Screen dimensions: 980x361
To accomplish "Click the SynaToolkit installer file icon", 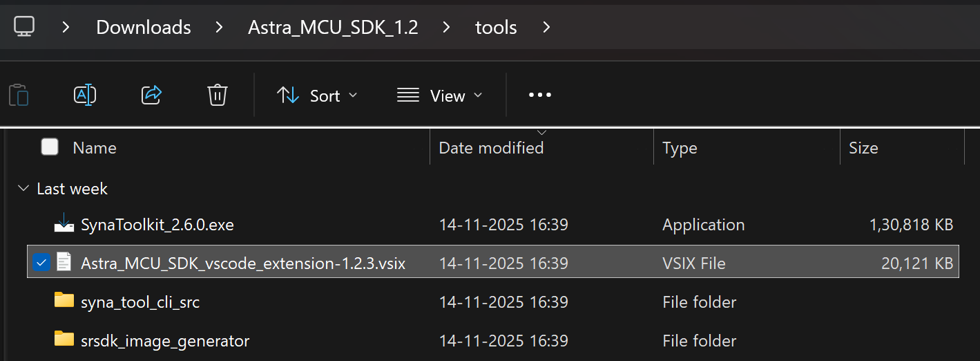I will point(64,224).
